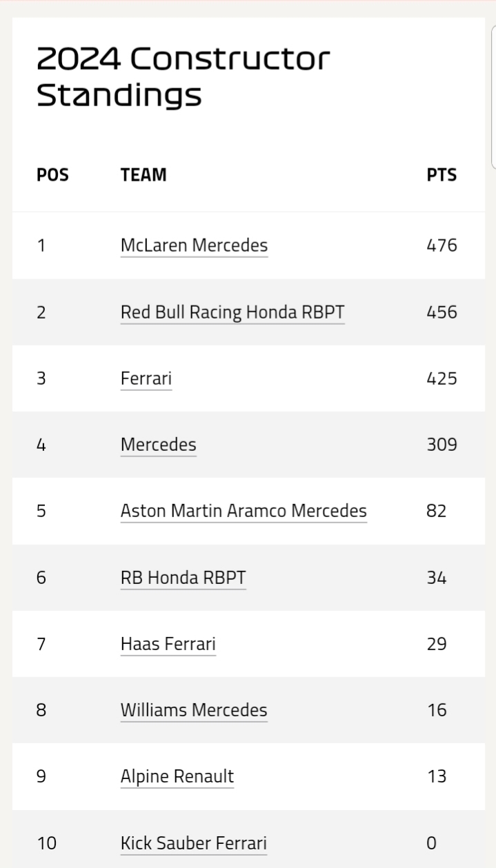The height and width of the screenshot is (868, 496).
Task: Click the Haas Ferrari team link
Action: click(x=168, y=644)
